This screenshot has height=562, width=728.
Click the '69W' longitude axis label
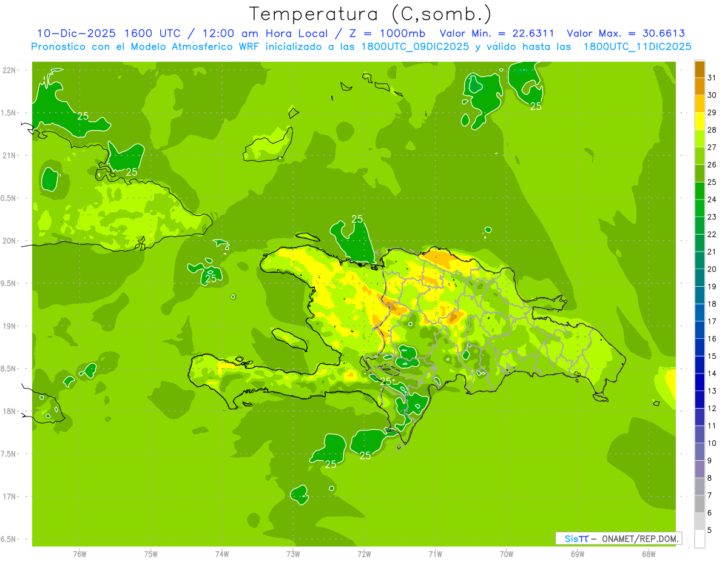[x=578, y=554]
